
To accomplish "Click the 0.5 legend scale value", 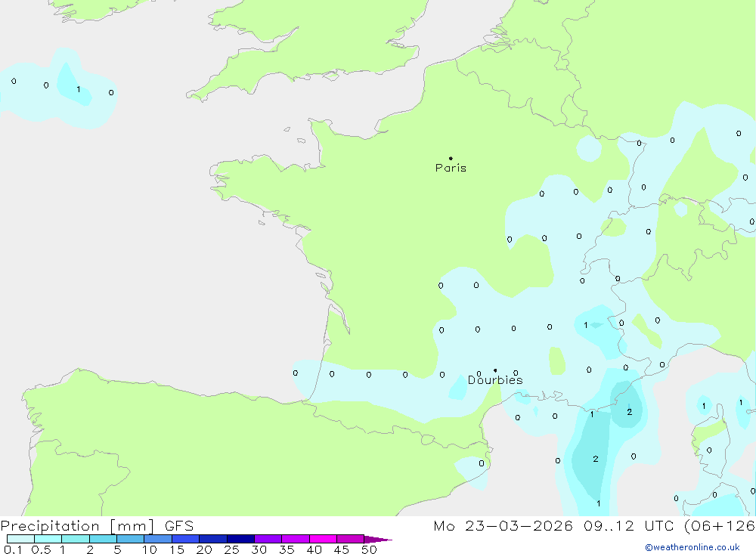I will tap(41, 549).
